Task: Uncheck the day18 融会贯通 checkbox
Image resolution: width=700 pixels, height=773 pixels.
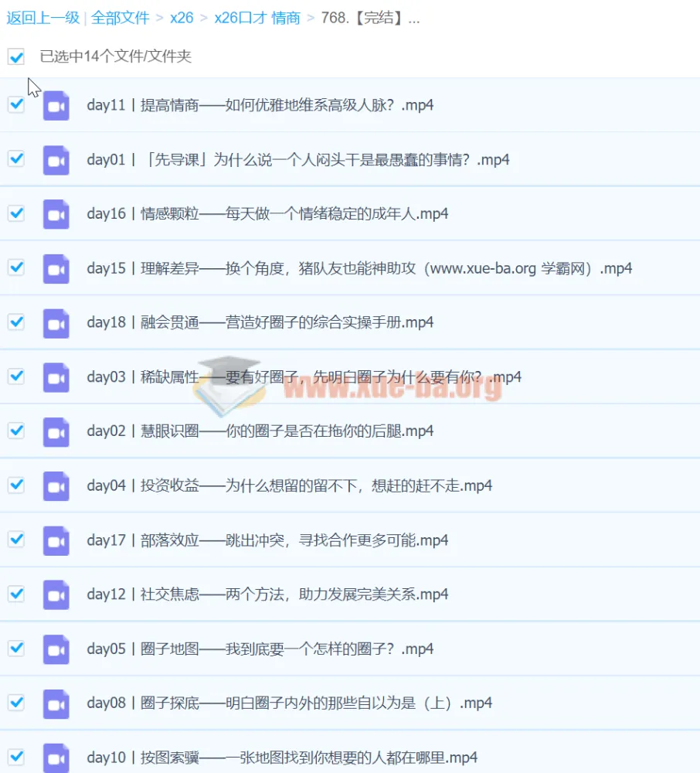Action: coord(16,322)
